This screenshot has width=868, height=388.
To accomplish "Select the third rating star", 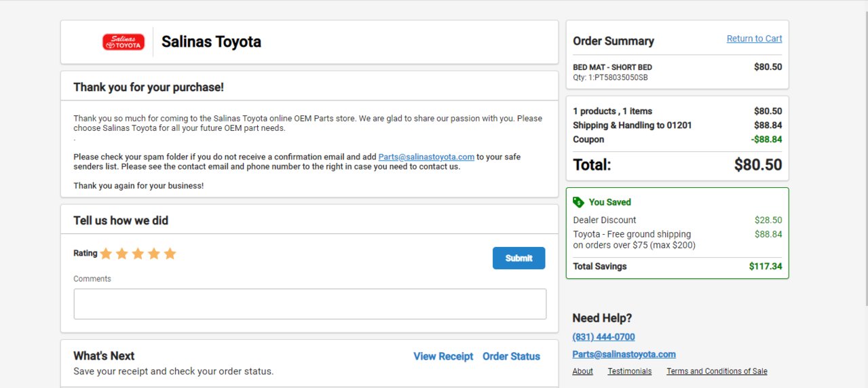I will 138,254.
